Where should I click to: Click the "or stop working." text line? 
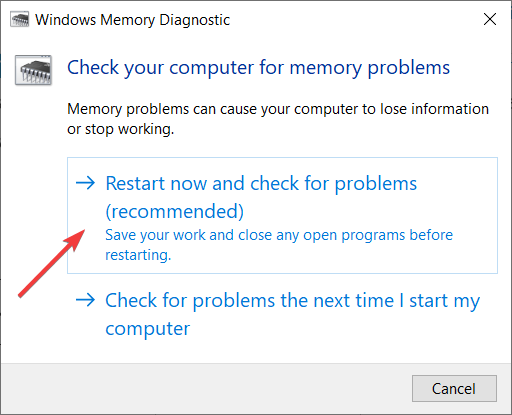click(121, 129)
